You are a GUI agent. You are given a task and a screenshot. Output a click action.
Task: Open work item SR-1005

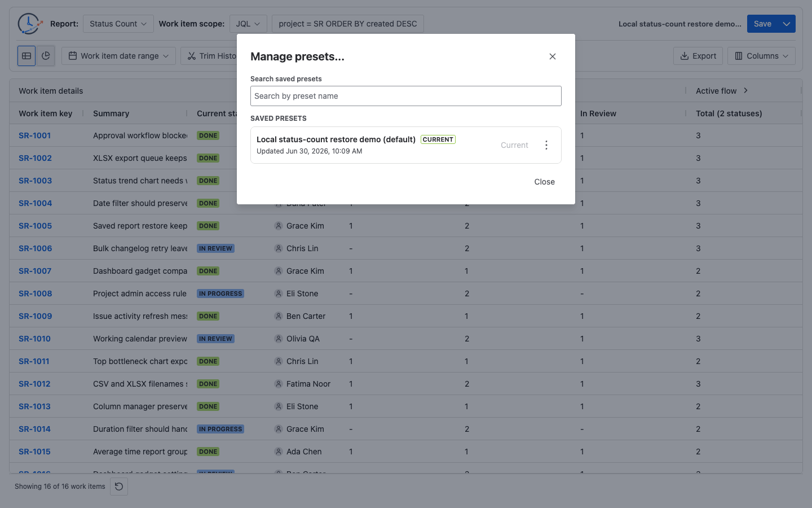click(35, 226)
